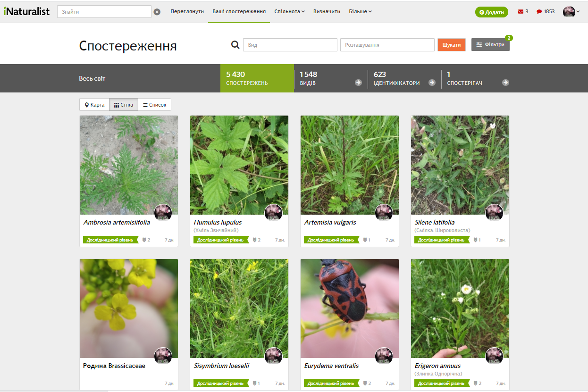Click the Розташування location input field

387,45
